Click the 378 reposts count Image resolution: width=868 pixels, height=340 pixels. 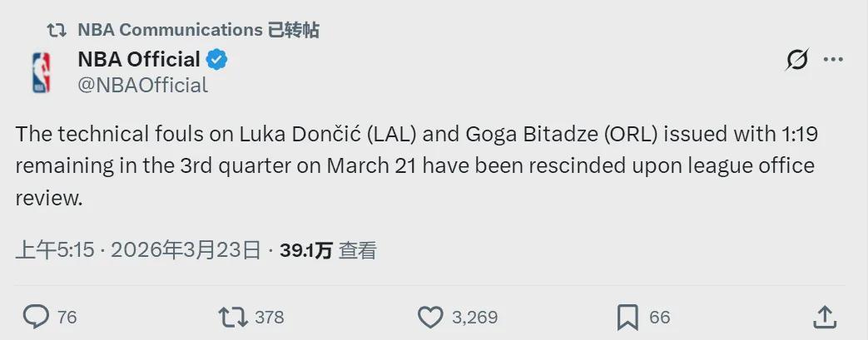click(269, 317)
